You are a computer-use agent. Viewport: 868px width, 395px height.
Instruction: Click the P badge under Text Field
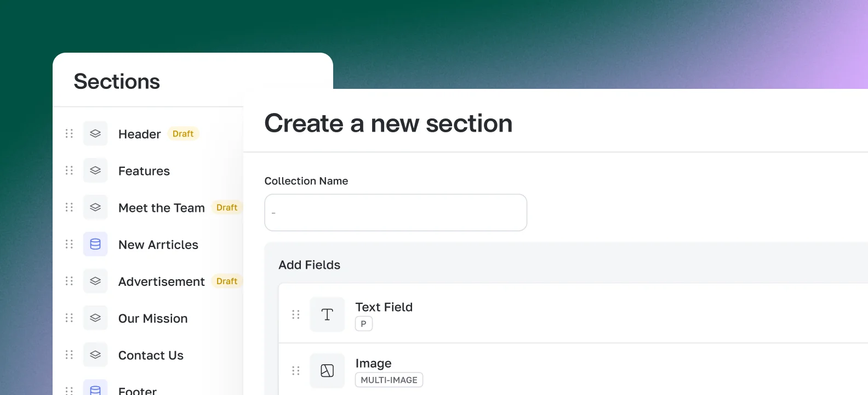coord(363,324)
